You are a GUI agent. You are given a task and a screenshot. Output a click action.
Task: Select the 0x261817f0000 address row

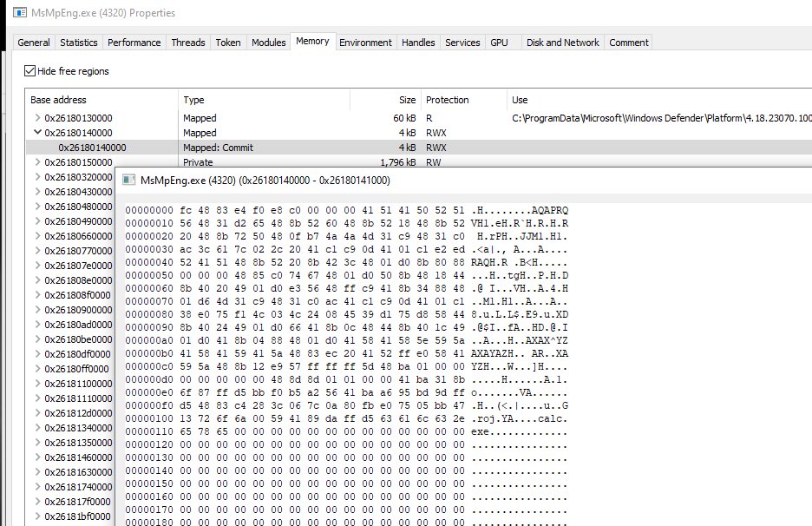point(78,502)
